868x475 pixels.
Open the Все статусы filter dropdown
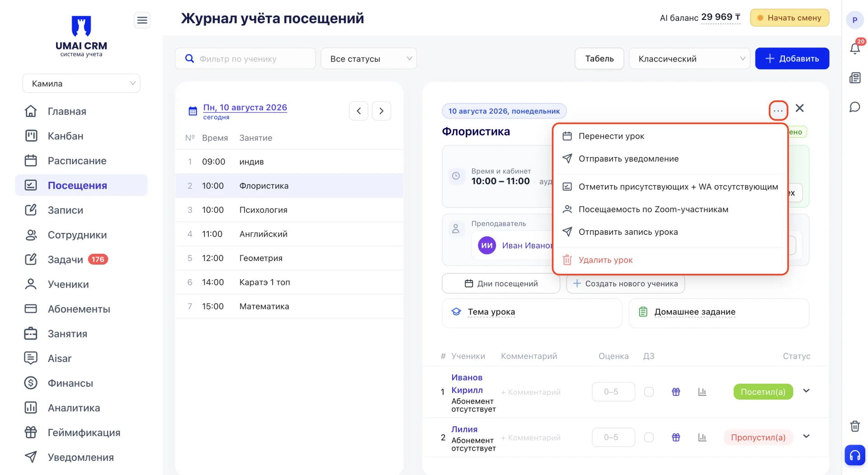click(369, 59)
